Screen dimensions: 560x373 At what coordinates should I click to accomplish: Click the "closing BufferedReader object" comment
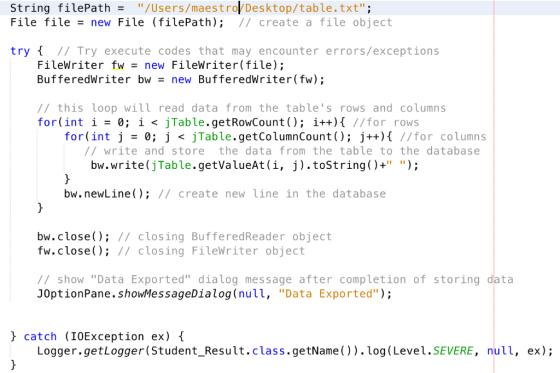225,237
